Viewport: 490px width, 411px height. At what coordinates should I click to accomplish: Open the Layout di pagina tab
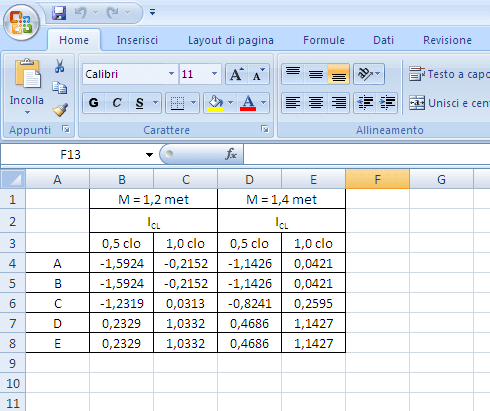(231, 40)
